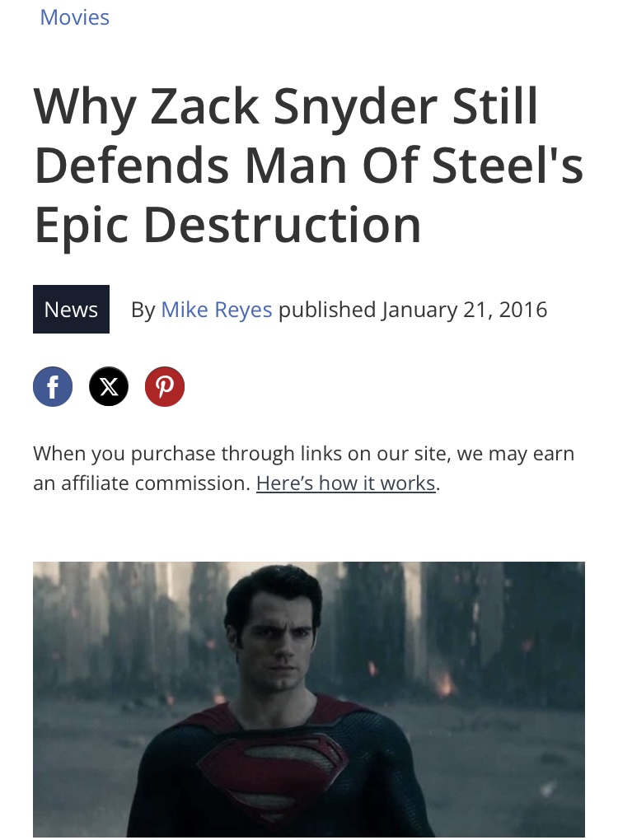Pin the article on Pinterest
The width and height of the screenshot is (618, 840).
coord(165,386)
